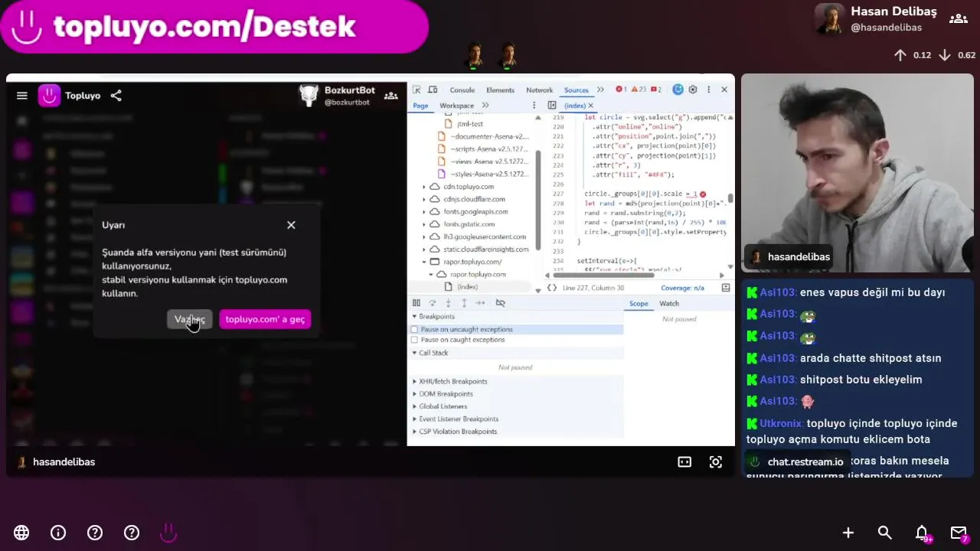This screenshot has width=980, height=551.
Task: Switch to the Watch tab in debugger
Action: click(x=669, y=304)
